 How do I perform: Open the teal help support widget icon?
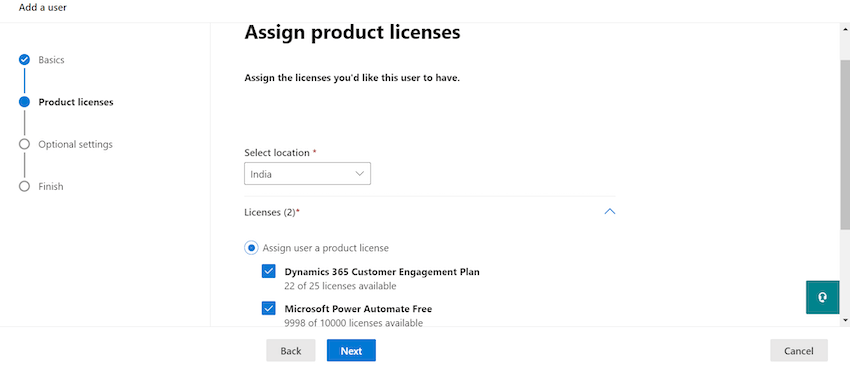[822, 297]
